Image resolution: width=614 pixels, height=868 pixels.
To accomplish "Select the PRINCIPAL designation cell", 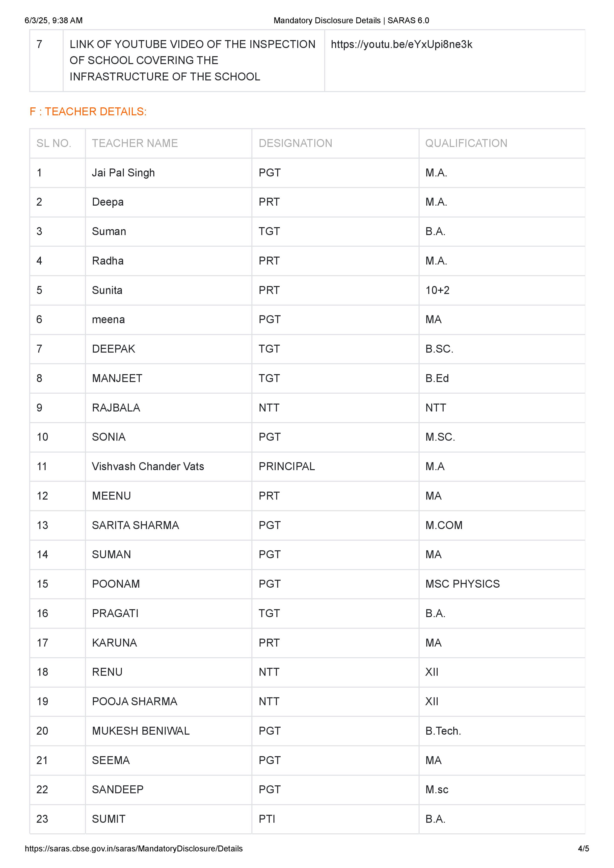I will tap(287, 466).
